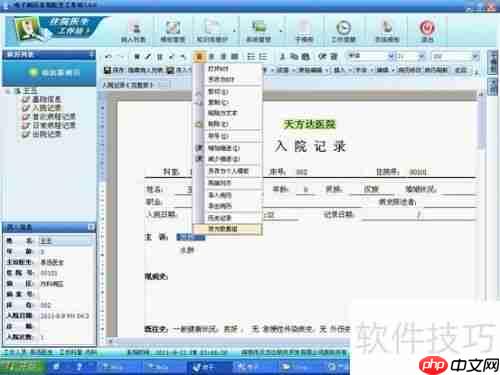Select the highlighted bottom menu entry
This screenshot has width=500, height=375.
(x=227, y=229)
